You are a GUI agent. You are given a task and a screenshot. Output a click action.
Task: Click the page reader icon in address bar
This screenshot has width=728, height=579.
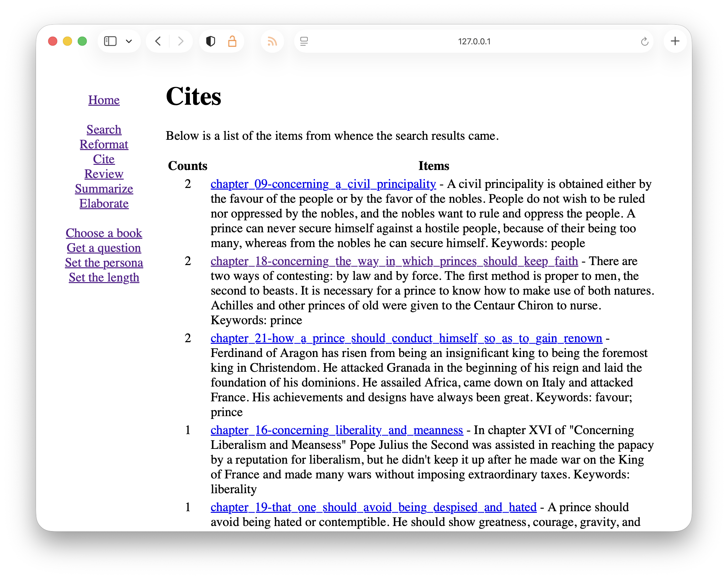[x=304, y=41]
